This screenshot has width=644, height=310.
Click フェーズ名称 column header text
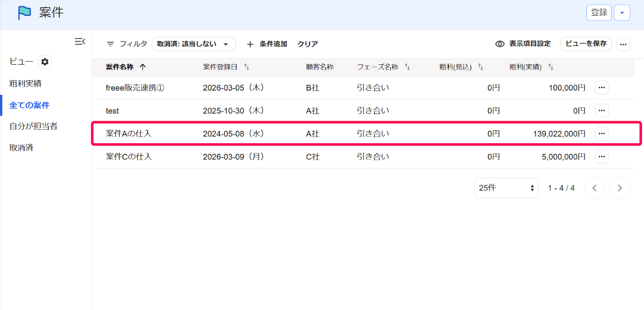(378, 67)
